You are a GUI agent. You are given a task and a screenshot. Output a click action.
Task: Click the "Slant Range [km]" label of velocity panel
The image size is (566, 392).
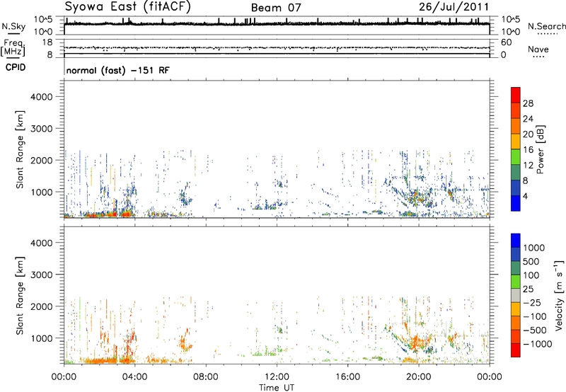(20, 296)
